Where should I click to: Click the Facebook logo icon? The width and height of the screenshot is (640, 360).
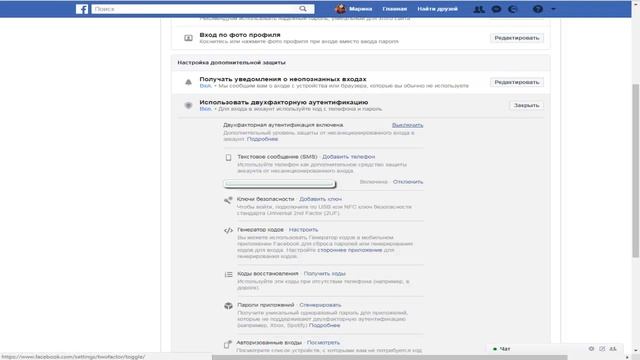[x=82, y=9]
